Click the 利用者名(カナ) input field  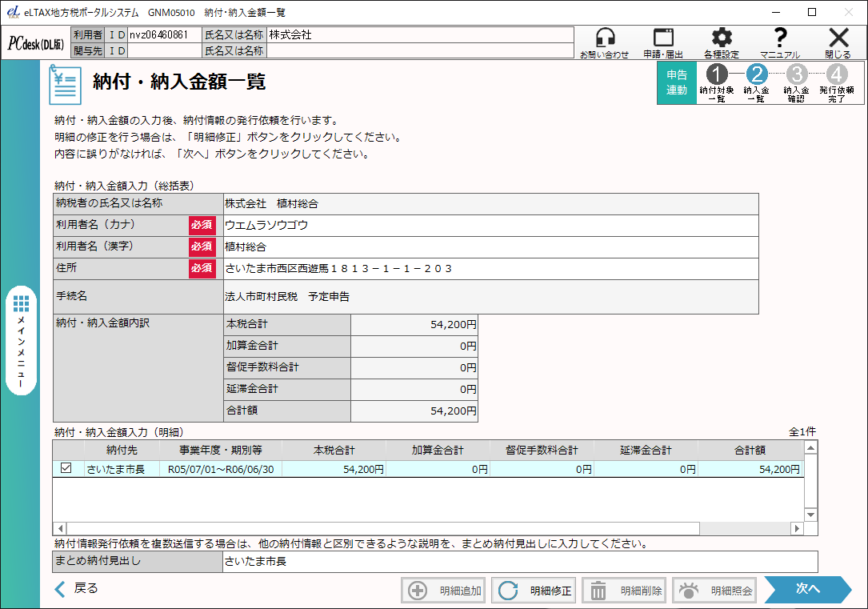click(490, 226)
